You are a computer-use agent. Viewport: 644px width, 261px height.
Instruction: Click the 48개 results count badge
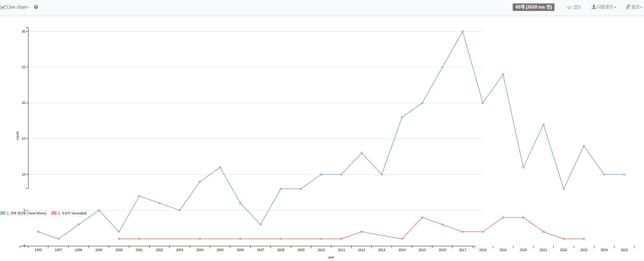533,7
